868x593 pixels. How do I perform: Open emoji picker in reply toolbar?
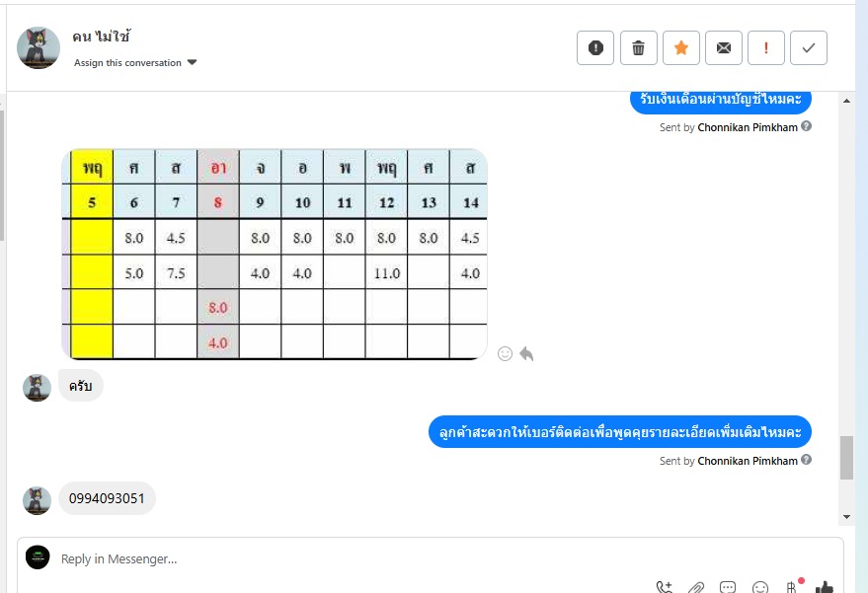tap(759, 587)
